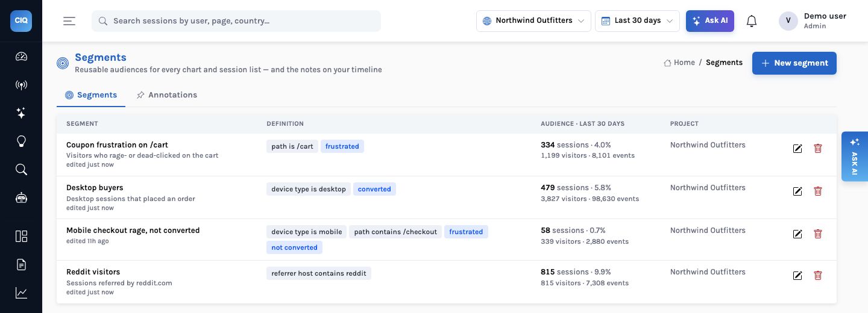
Task: Click the 'not converted' chip
Action: click(x=294, y=247)
